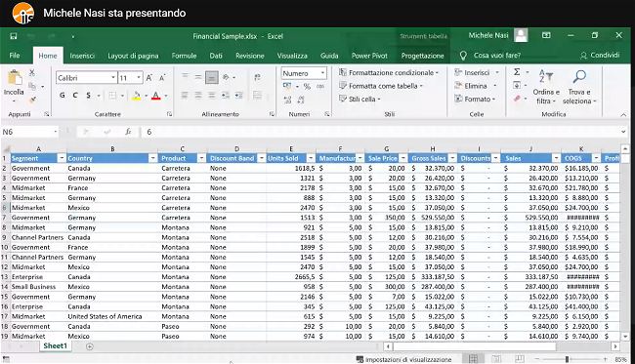Click the decrease decimal icon
635x364 pixels.
coord(301,100)
